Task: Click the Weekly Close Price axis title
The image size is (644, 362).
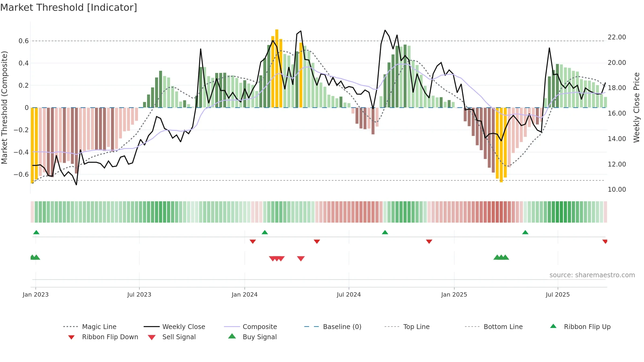Action: tap(636, 107)
